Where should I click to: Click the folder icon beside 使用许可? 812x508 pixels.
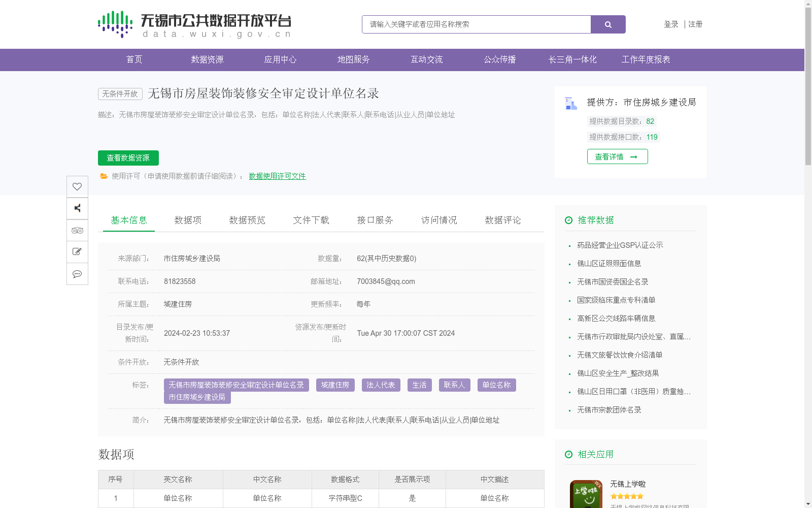point(104,176)
